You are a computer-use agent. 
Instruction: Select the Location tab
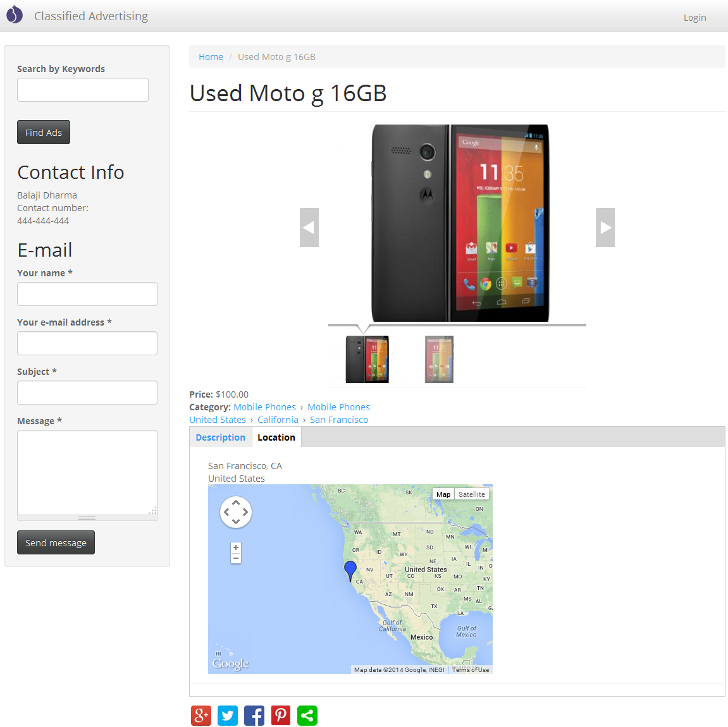[276, 437]
